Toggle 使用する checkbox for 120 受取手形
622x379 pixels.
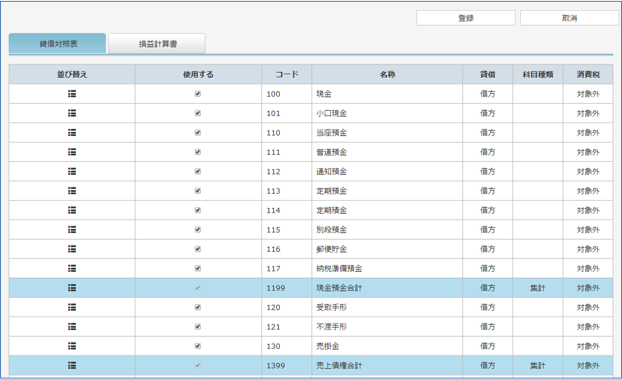coord(198,307)
